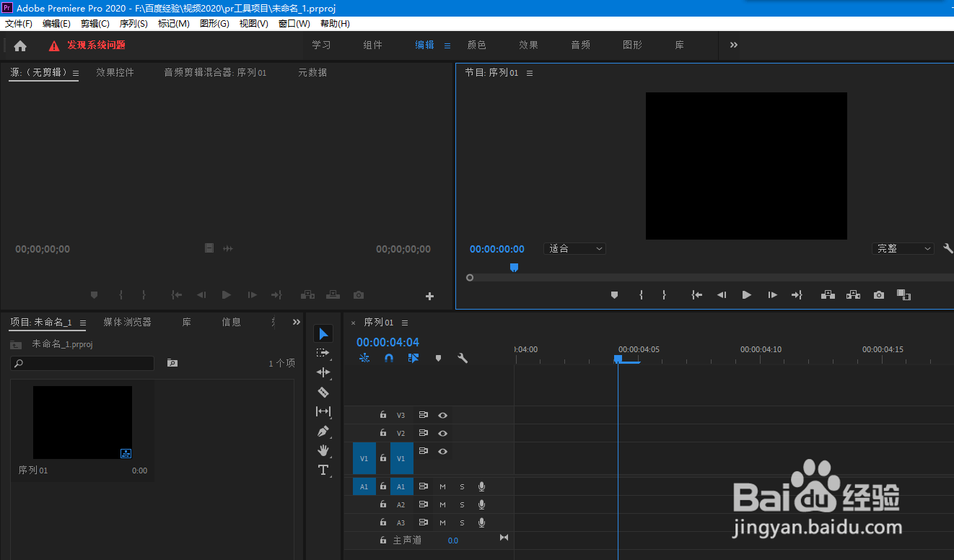Image resolution: width=954 pixels, height=560 pixels.
Task: Switch to the 音频 workspace
Action: click(x=581, y=45)
